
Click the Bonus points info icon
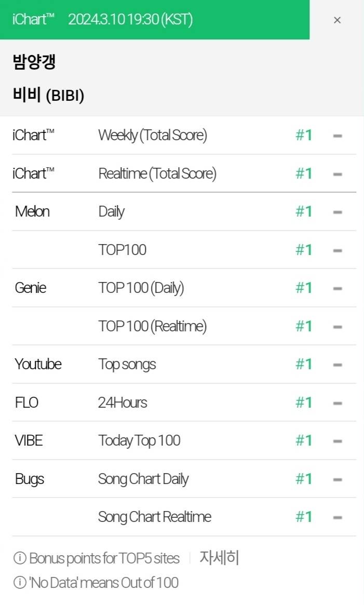click(x=20, y=558)
